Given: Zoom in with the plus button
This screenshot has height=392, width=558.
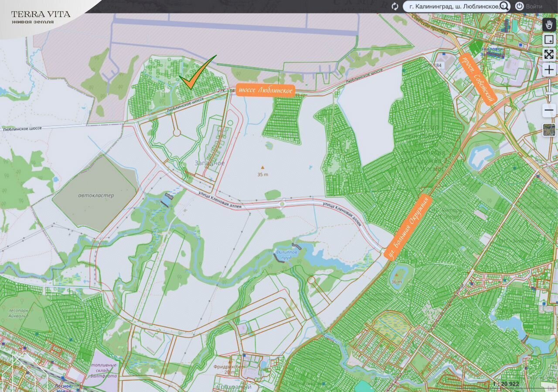Looking at the screenshot, I should point(549,69).
